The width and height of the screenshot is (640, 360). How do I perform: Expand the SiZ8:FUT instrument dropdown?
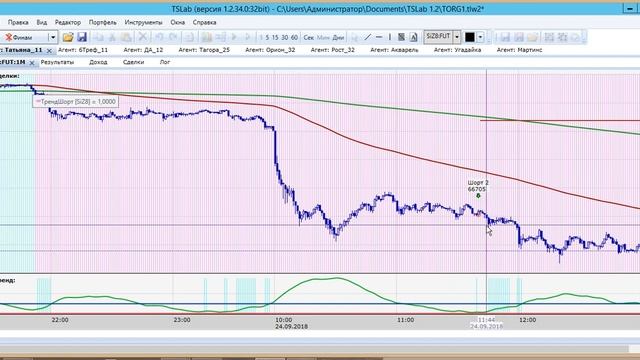pyautogui.click(x=457, y=37)
